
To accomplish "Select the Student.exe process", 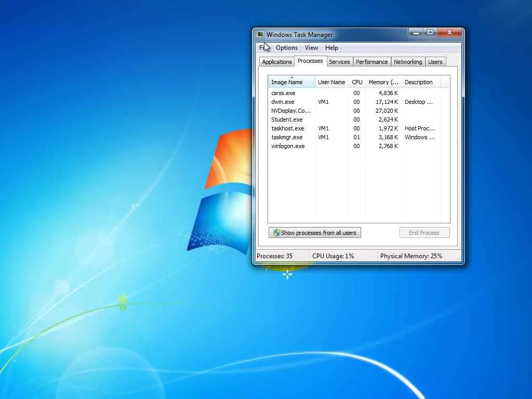I will [x=358, y=119].
